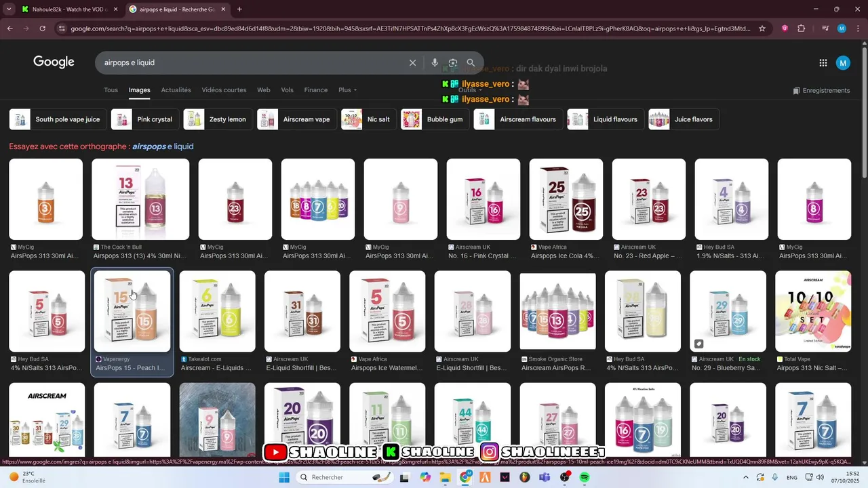Filter by Airscream flavours chip

(518, 119)
